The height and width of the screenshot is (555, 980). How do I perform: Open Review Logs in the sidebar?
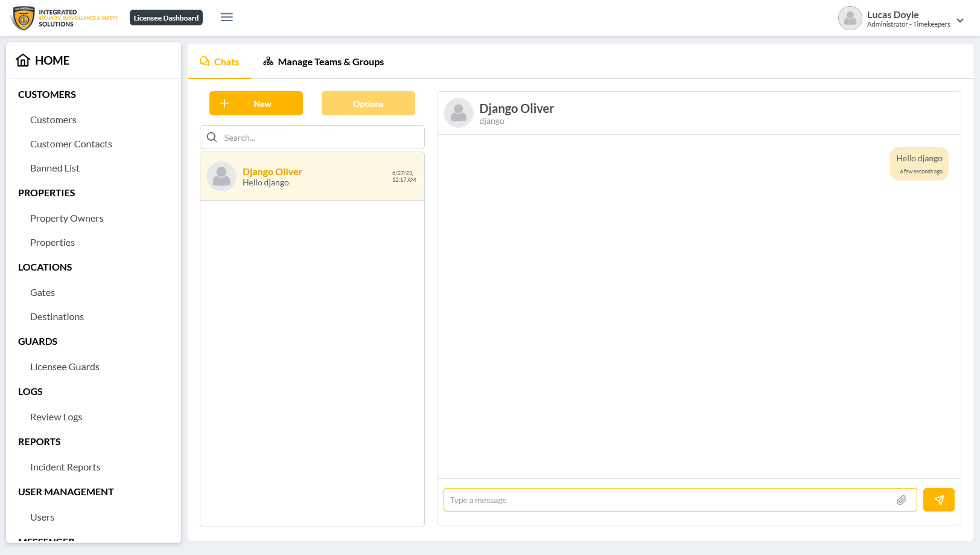click(56, 417)
